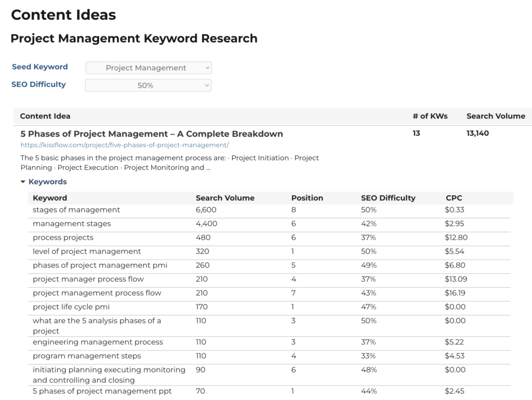The width and height of the screenshot is (532, 400).
Task: Click the Position column header
Action: click(x=307, y=198)
